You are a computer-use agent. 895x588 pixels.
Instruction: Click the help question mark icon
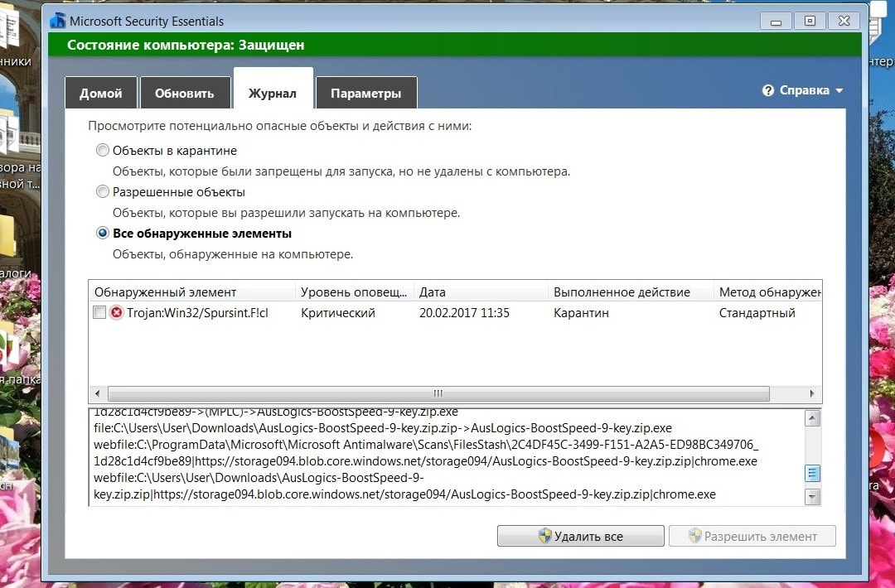767,90
